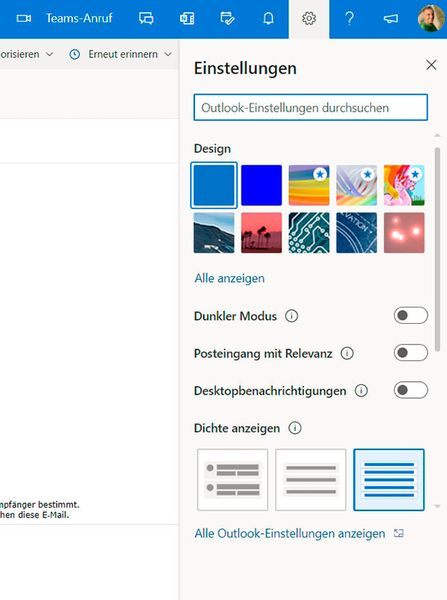Screen dimensions: 447x600
Task: Select the light blue default design swatch
Action: 214,185
